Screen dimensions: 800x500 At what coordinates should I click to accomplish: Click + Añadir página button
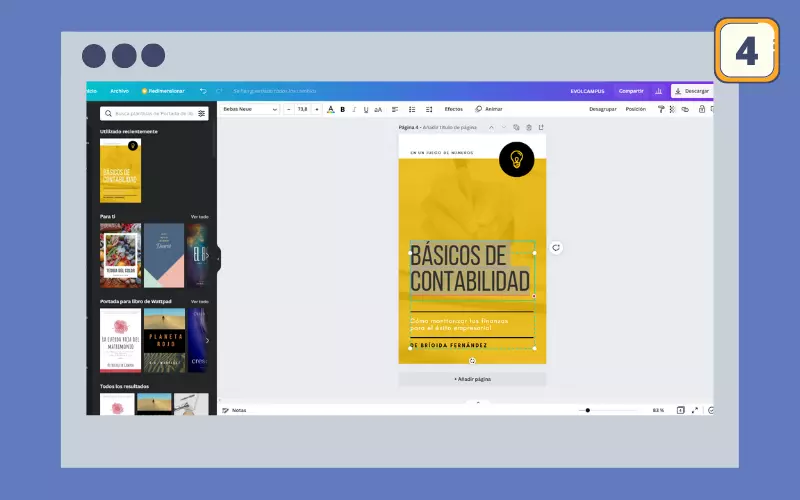472,379
